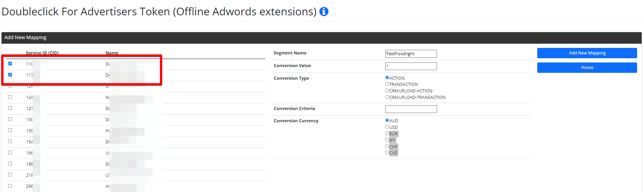Tick the checkbox for service ID 218
Viewport: 644px width, 192px height.
click(x=10, y=175)
